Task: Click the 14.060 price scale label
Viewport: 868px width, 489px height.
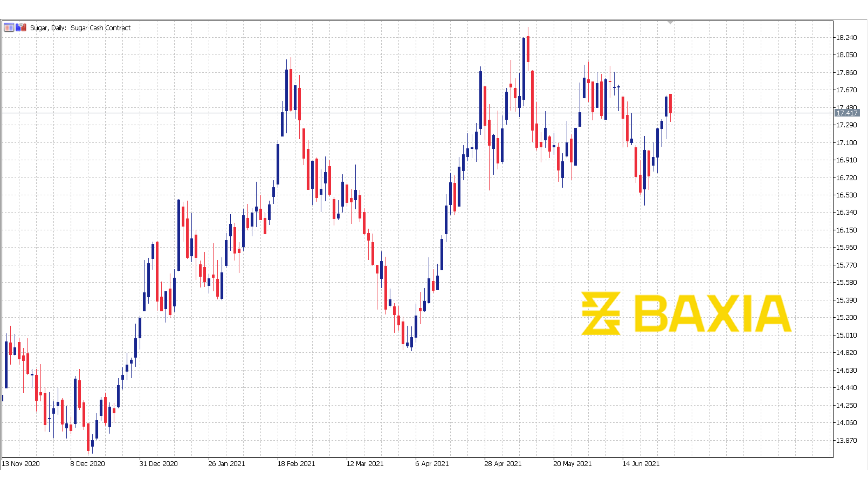Action: 846,423
